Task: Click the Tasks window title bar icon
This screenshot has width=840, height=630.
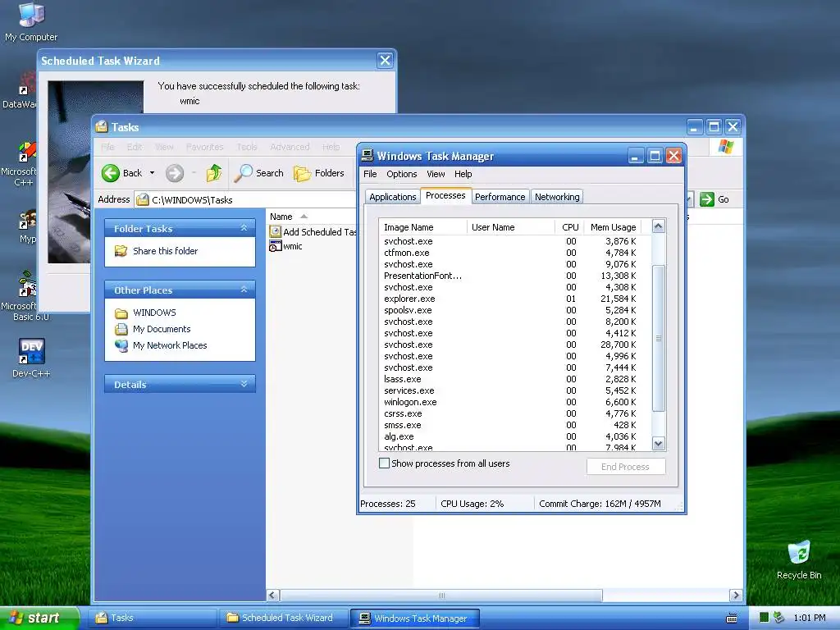Action: tap(101, 127)
